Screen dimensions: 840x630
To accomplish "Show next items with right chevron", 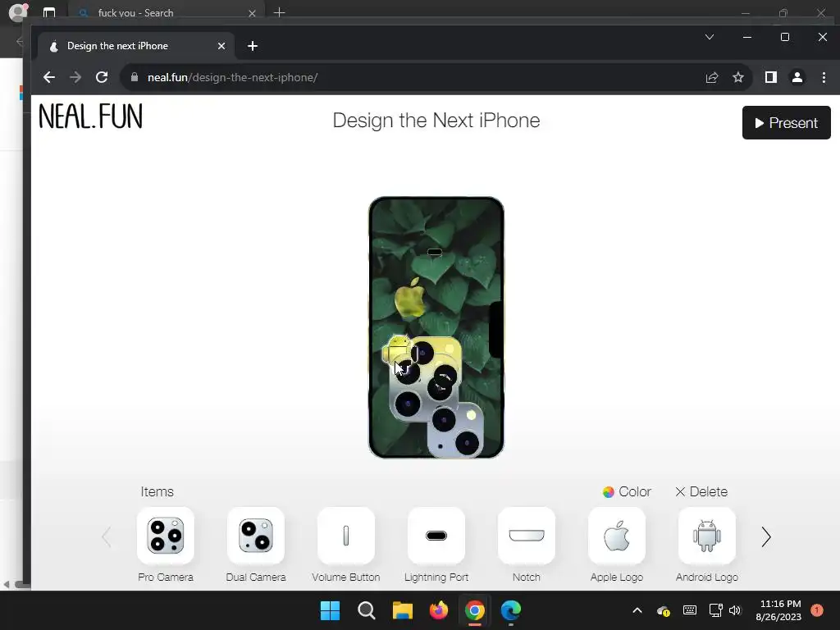I will tap(766, 536).
